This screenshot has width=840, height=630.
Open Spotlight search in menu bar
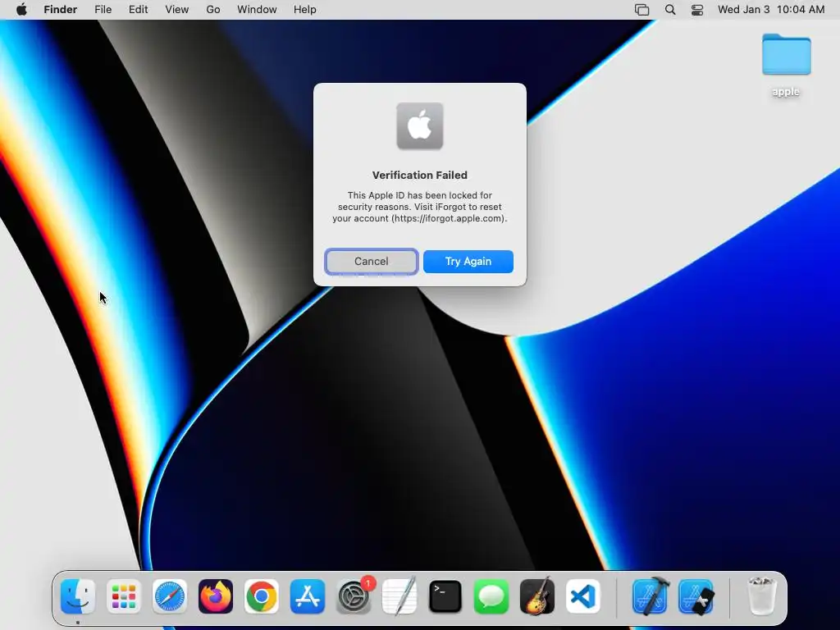tap(669, 10)
